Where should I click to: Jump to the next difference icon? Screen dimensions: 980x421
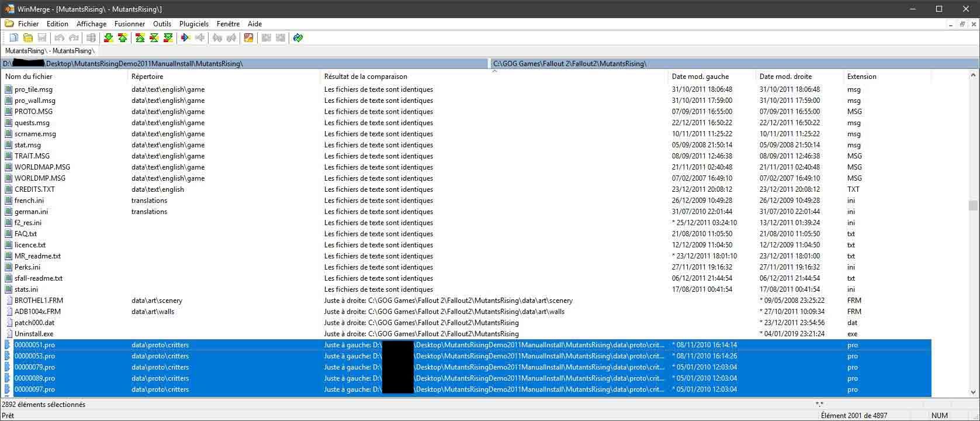108,38
